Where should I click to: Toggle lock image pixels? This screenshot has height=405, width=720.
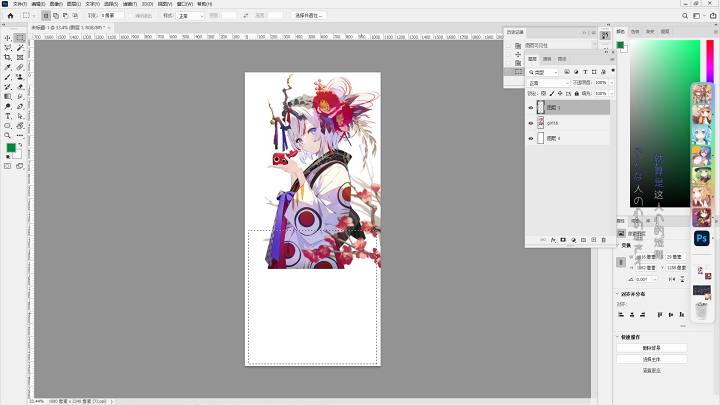[x=552, y=93]
